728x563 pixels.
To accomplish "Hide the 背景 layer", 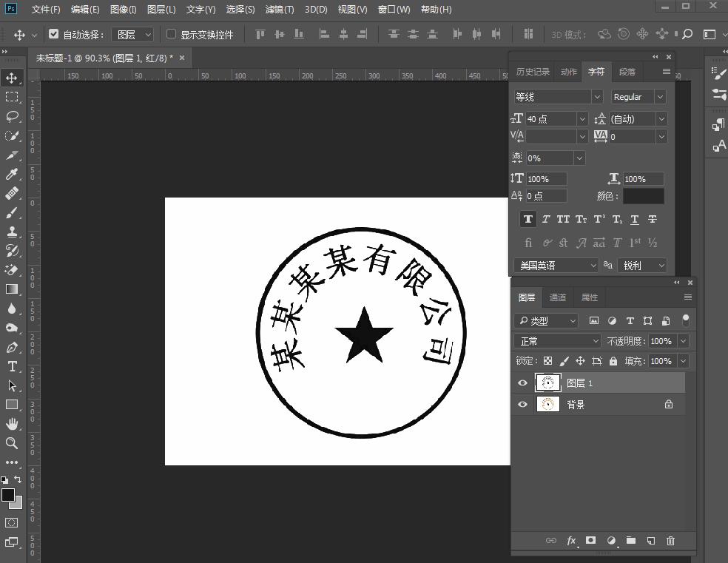I will pos(523,404).
